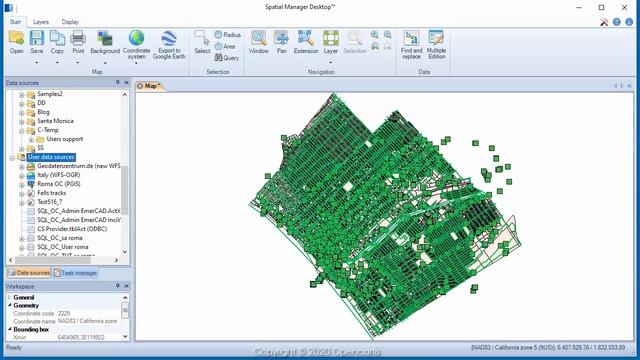The image size is (640, 360).
Task: Select Santa Monica folder
Action: (x=55, y=121)
